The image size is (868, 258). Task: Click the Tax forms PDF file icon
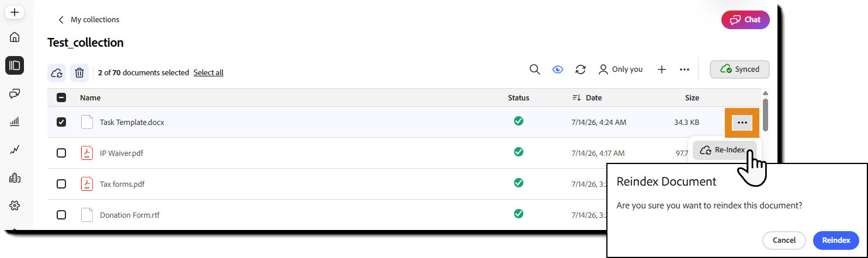[86, 184]
